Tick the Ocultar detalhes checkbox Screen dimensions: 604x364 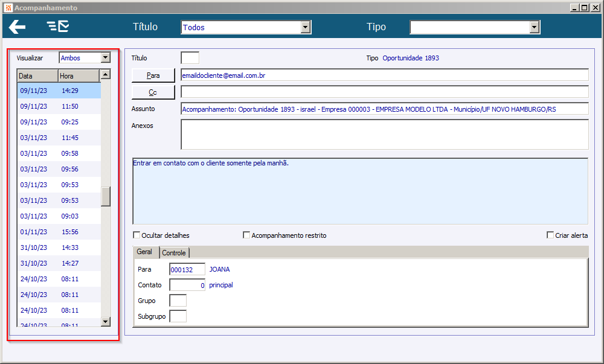pyautogui.click(x=137, y=235)
